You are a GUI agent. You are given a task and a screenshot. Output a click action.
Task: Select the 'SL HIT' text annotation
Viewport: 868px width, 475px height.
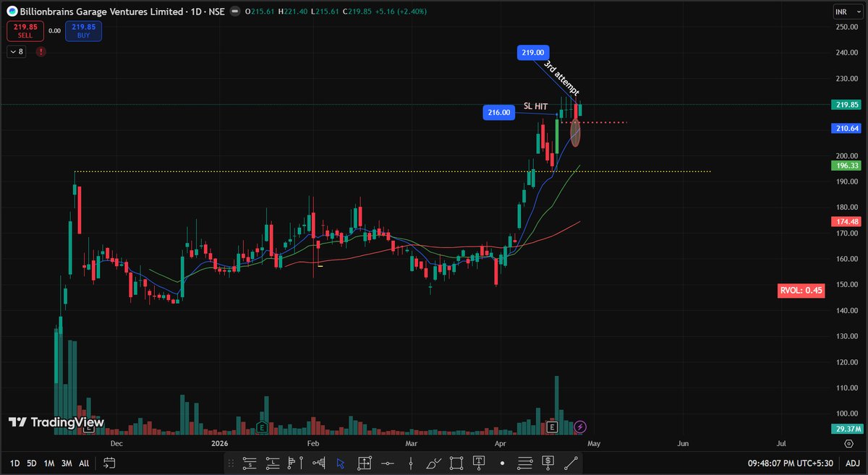537,106
